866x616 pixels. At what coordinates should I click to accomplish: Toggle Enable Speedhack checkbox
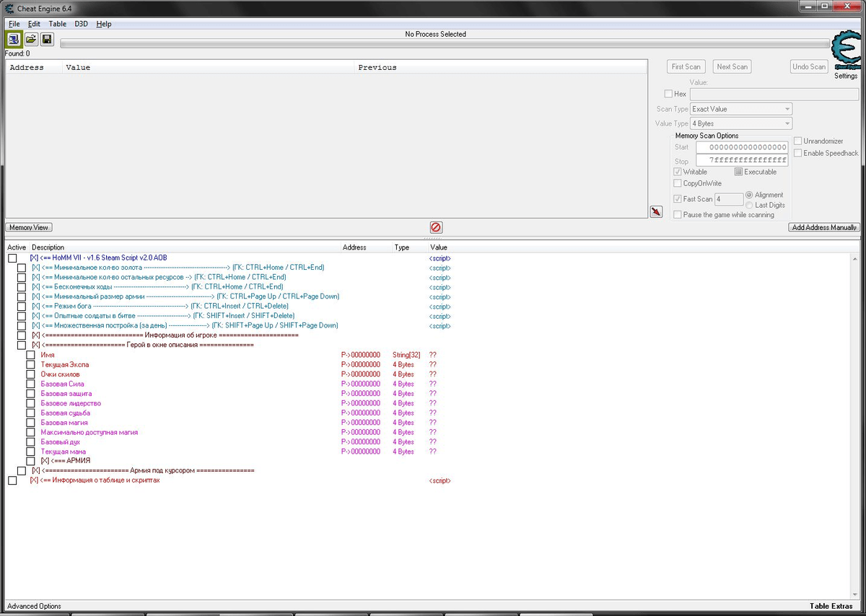tap(797, 153)
